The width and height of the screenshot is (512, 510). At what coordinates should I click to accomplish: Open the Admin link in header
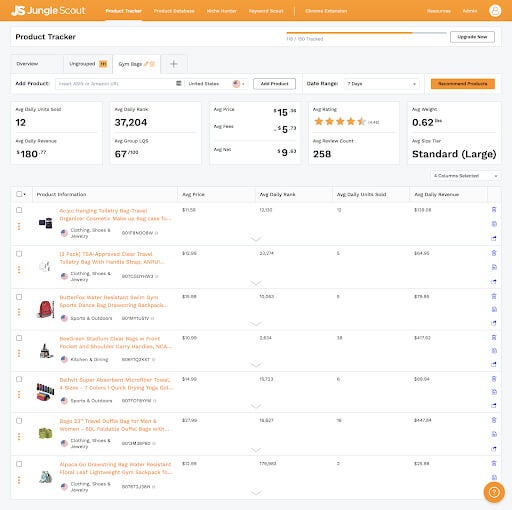pos(470,11)
